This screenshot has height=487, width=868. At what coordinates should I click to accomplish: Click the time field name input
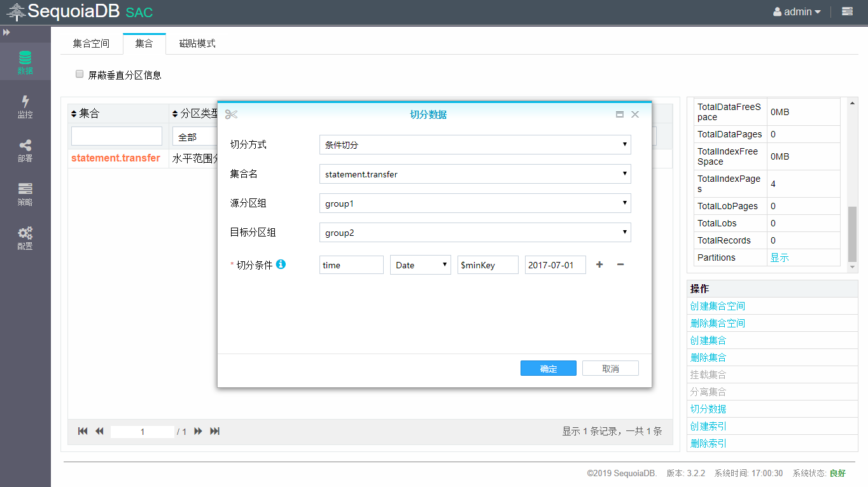(x=351, y=265)
